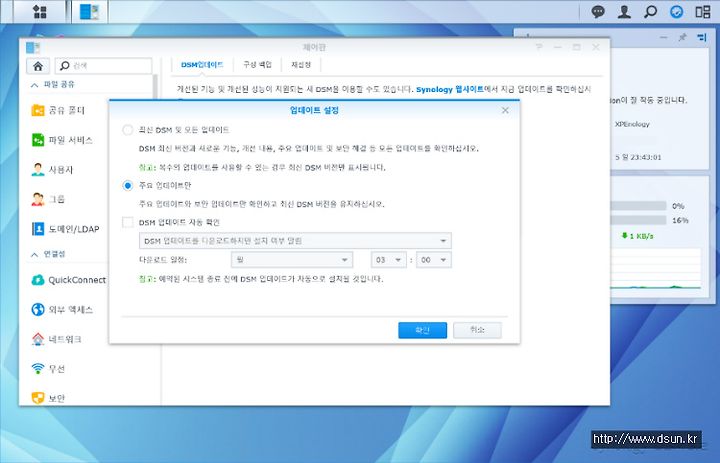Collapse the 파일 공유 sidebar section

click(34, 85)
